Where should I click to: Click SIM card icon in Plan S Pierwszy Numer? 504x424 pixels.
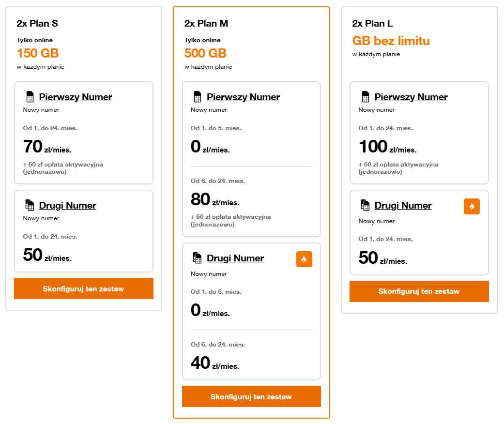(30, 96)
